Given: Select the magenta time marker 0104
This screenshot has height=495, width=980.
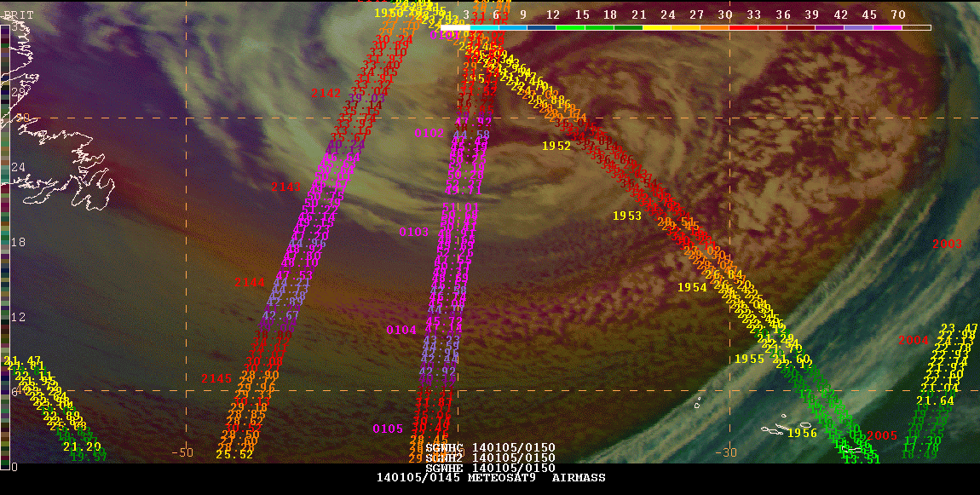Looking at the screenshot, I should [x=401, y=330].
